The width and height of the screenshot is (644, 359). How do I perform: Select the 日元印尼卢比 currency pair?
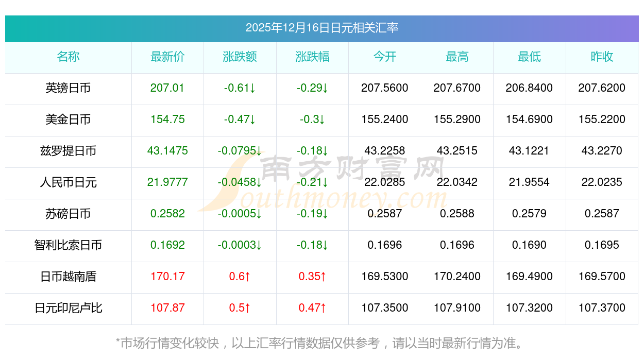click(x=68, y=308)
